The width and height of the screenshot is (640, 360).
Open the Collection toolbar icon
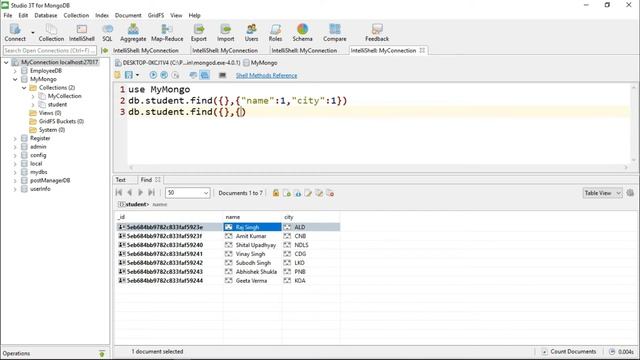(x=51, y=32)
